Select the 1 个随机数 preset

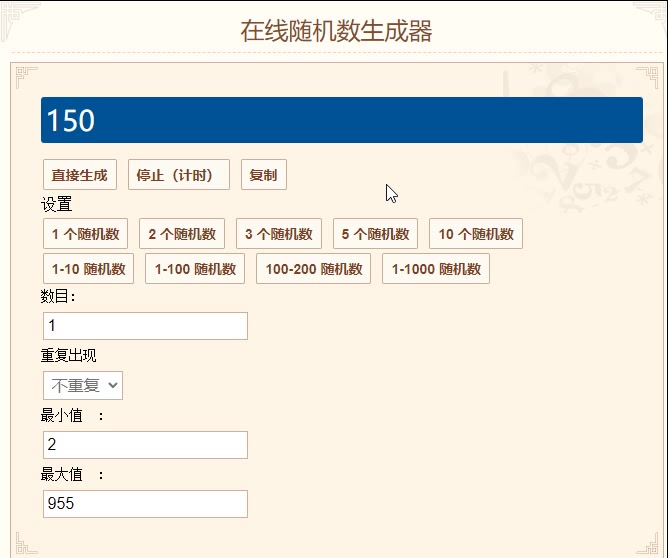(85, 234)
